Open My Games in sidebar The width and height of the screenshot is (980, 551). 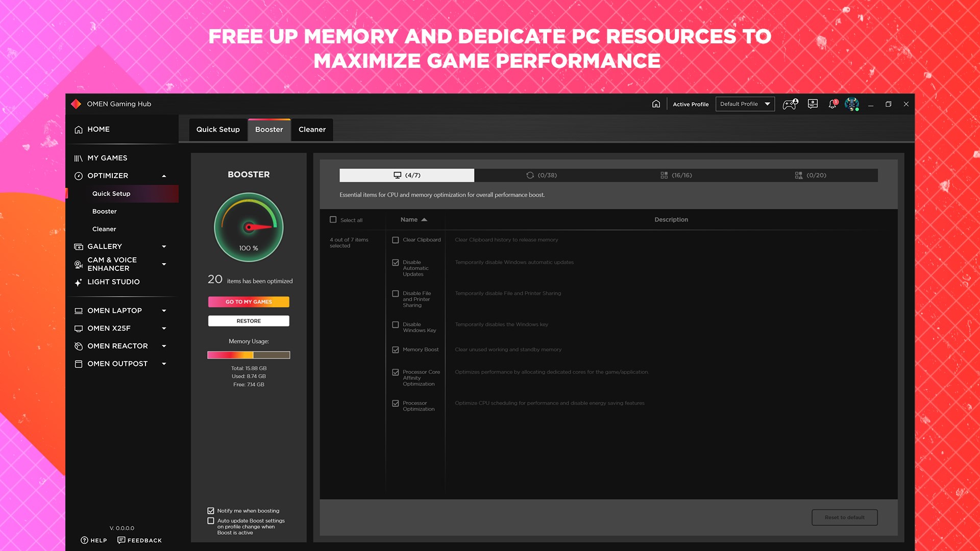tap(107, 158)
